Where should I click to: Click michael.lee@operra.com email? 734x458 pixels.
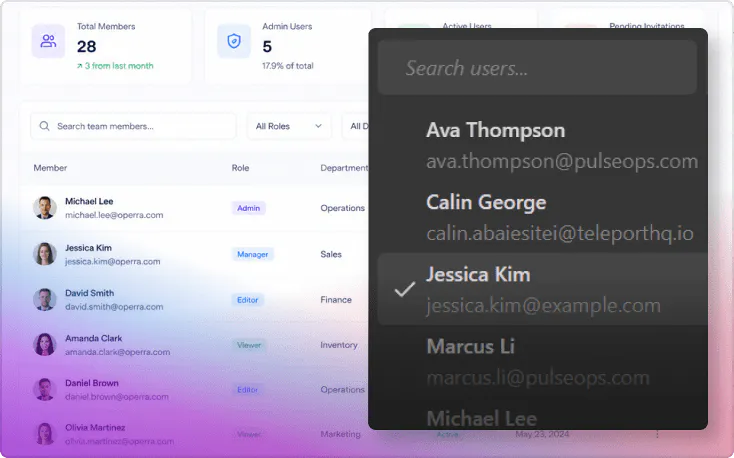pos(114,215)
